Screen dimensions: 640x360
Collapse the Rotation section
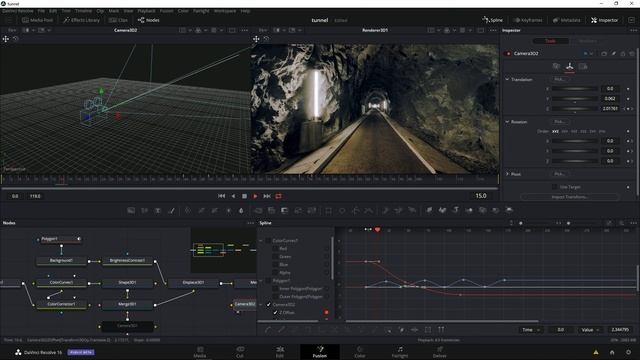[x=507, y=122]
